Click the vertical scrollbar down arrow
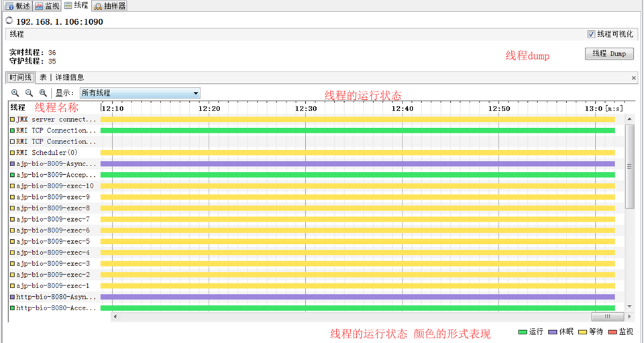This screenshot has height=343, width=644. coord(629,306)
